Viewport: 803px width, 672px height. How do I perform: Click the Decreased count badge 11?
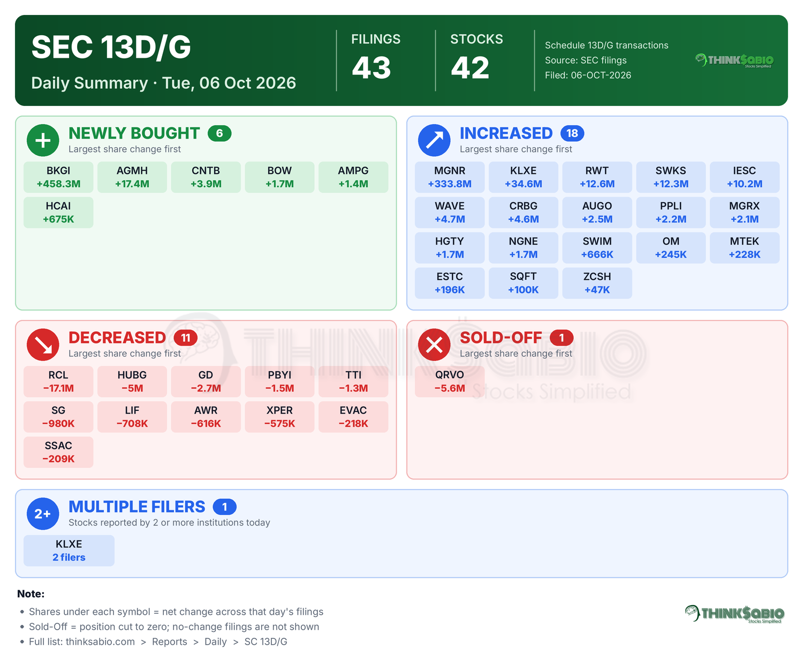click(x=186, y=338)
